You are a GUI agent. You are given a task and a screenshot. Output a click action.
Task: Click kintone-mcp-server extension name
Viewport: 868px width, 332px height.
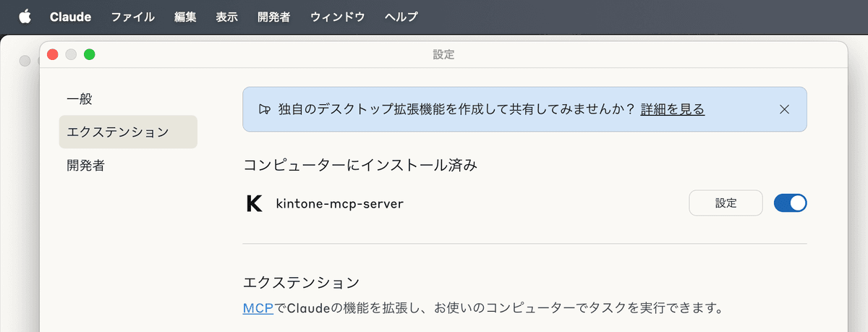(340, 203)
